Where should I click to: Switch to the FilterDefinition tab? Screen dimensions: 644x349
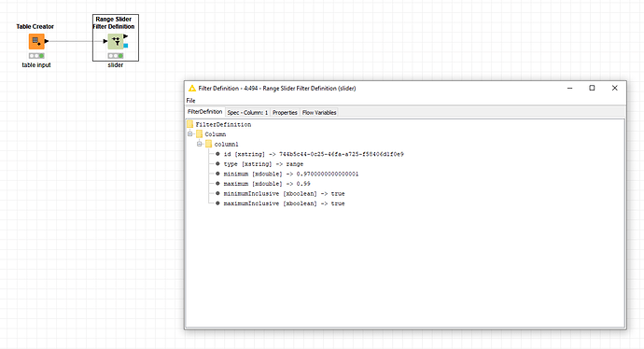click(205, 112)
